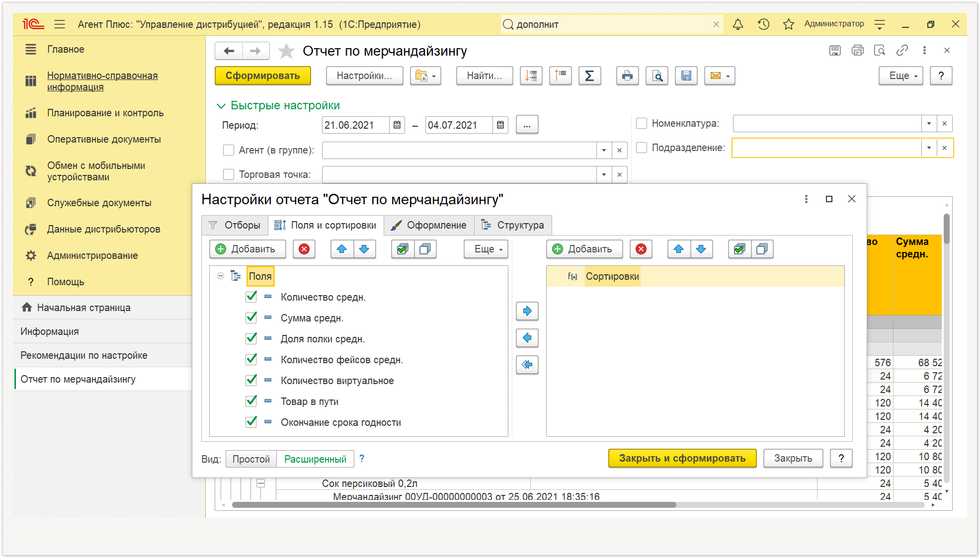This screenshot has height=558, width=980.
Task: Open Номенклатура dropdown list
Action: click(929, 123)
